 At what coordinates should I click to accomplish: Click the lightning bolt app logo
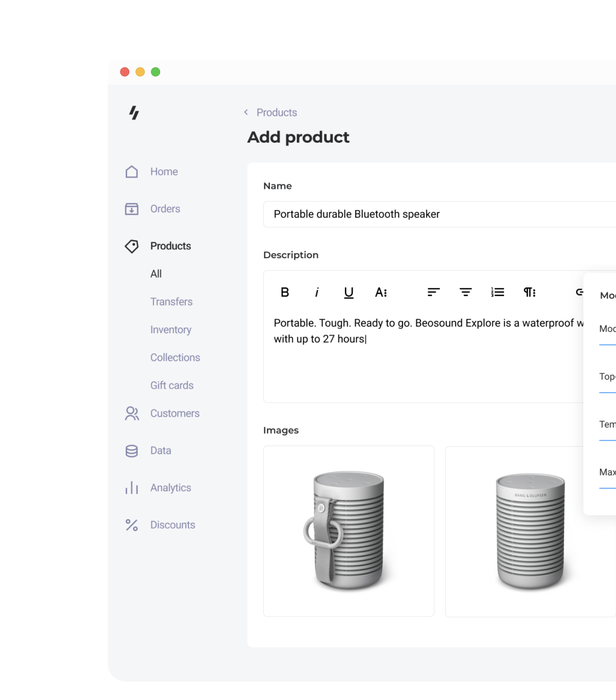click(x=134, y=112)
